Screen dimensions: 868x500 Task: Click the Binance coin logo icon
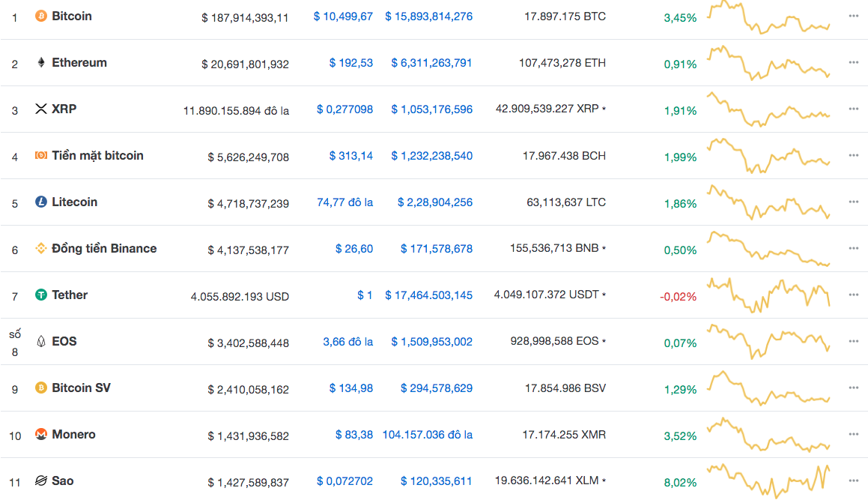pos(41,249)
